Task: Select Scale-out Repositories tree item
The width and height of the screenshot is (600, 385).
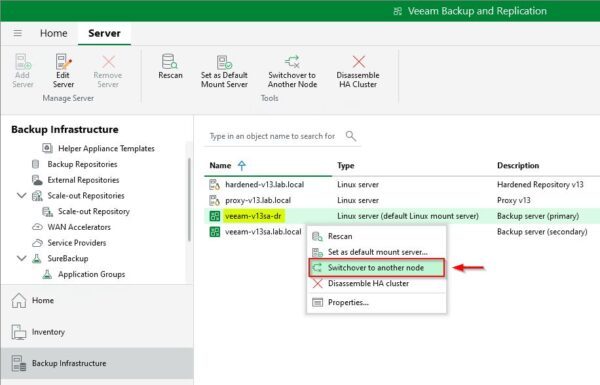Action: [86, 196]
